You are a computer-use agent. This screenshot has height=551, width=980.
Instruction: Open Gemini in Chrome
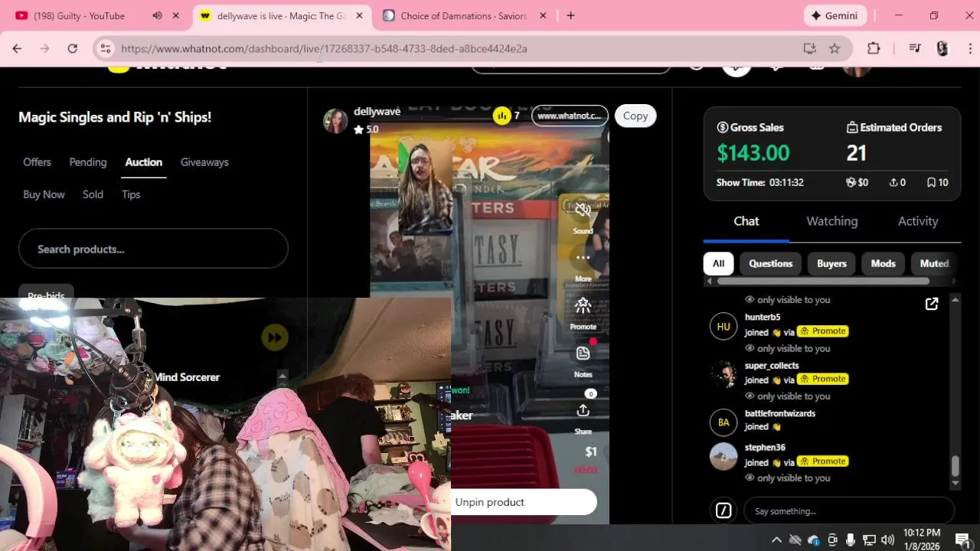(x=835, y=15)
